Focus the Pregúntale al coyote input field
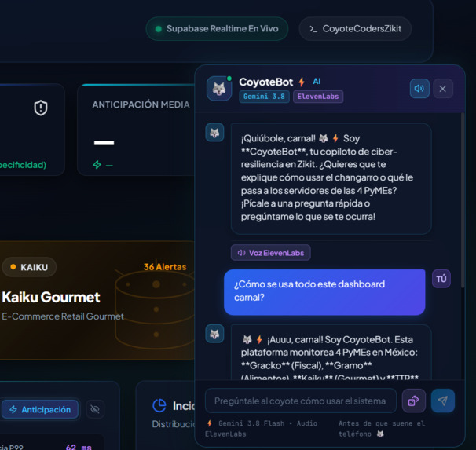The height and width of the screenshot is (450, 476). (x=301, y=401)
